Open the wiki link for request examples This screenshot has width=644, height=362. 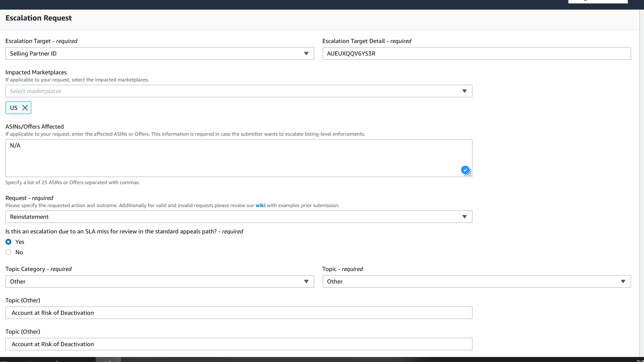(260, 205)
